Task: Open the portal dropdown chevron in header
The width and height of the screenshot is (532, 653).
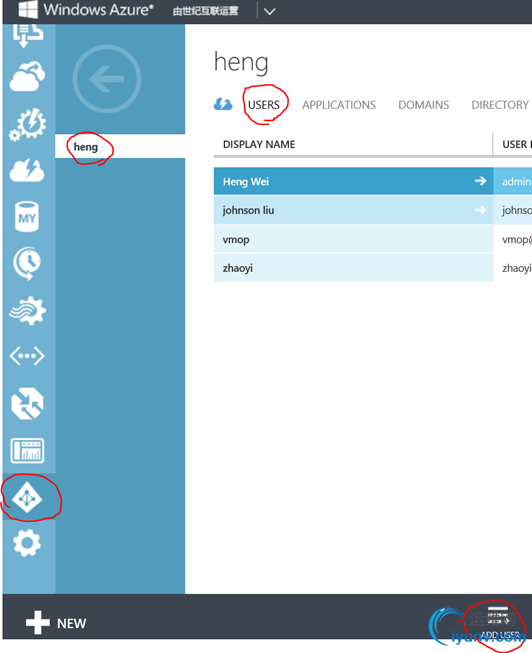Action: point(270,11)
